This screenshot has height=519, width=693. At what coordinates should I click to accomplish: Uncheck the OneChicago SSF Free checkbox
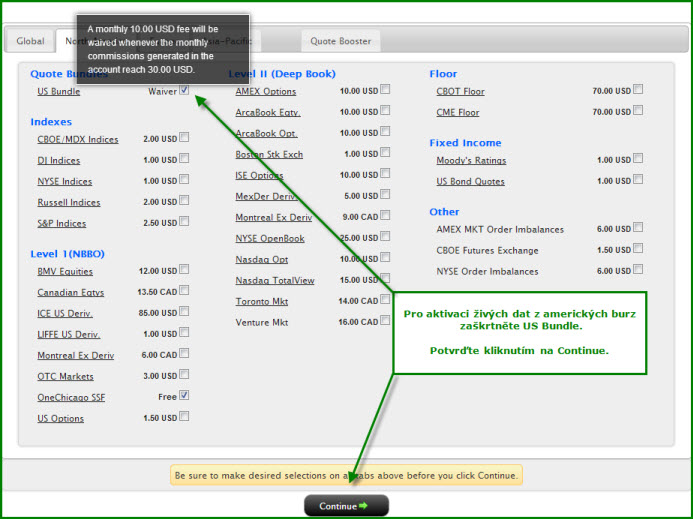[x=184, y=395]
